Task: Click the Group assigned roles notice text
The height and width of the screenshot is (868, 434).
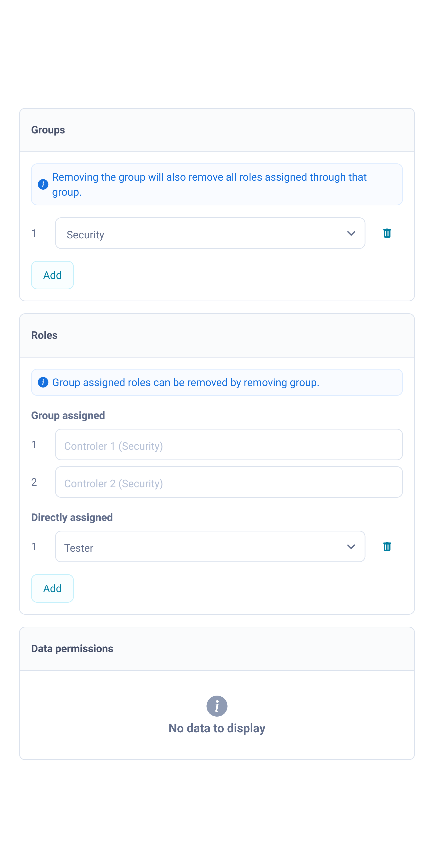Action: (x=185, y=383)
